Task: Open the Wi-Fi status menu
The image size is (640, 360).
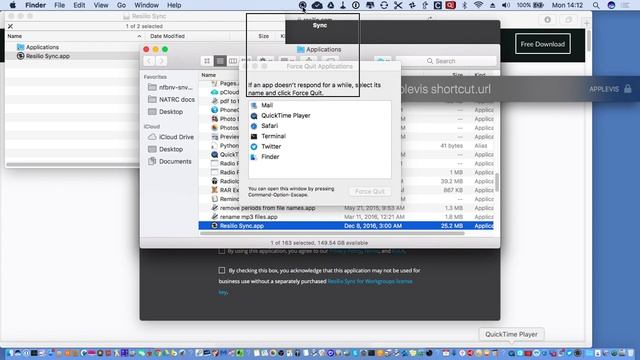Action: (478, 5)
